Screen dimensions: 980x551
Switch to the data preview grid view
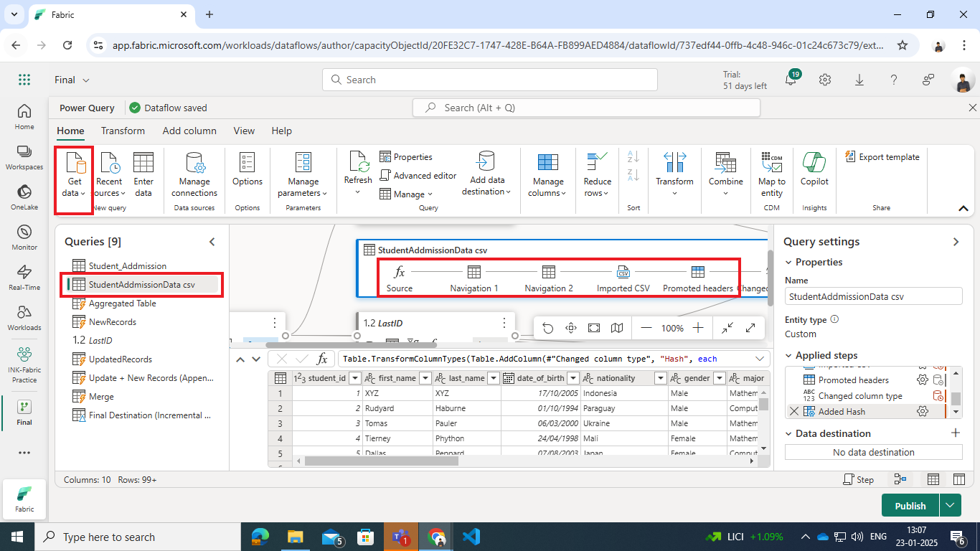click(x=933, y=479)
